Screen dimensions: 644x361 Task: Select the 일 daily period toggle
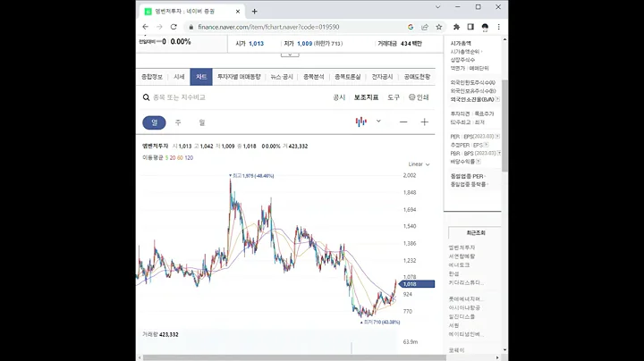[154, 122]
